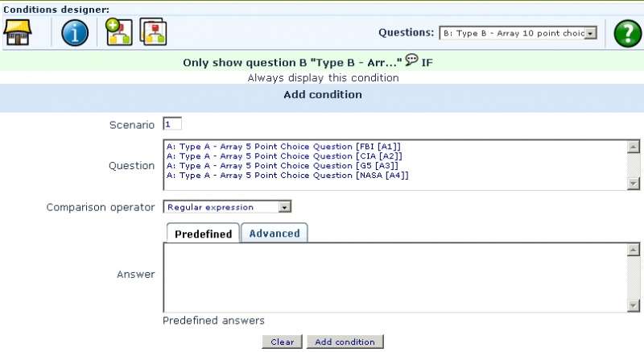Open help with the green question mark icon
644x352 pixels.
(627, 33)
